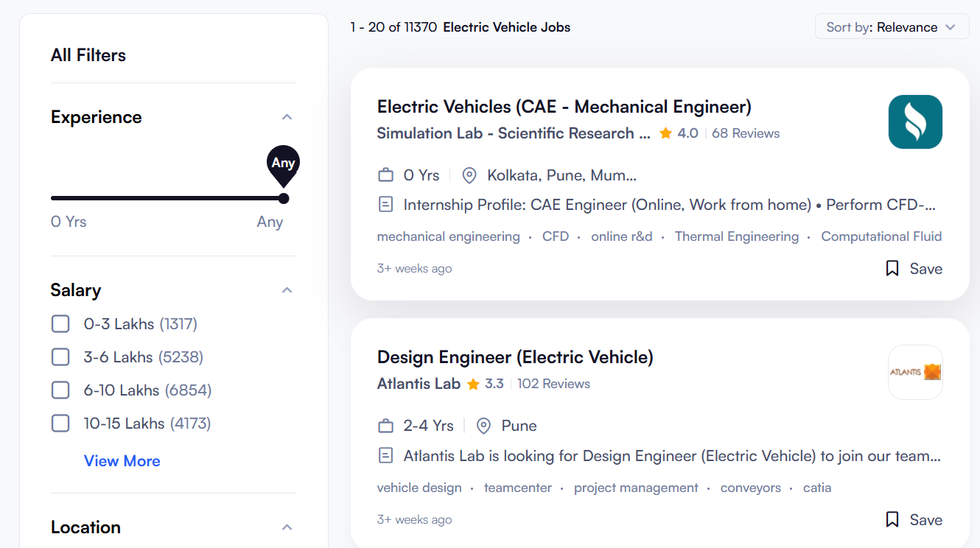Click View More under Salary filters
The image size is (980, 548).
[x=122, y=461]
